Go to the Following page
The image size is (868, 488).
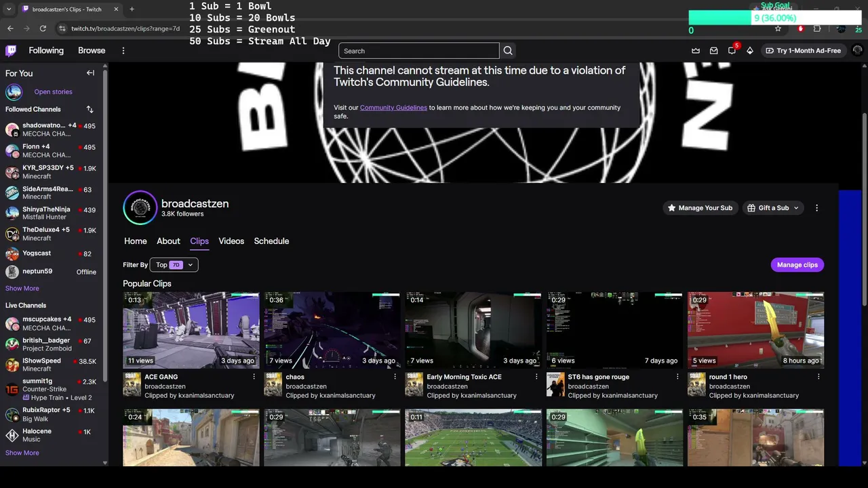(x=46, y=51)
